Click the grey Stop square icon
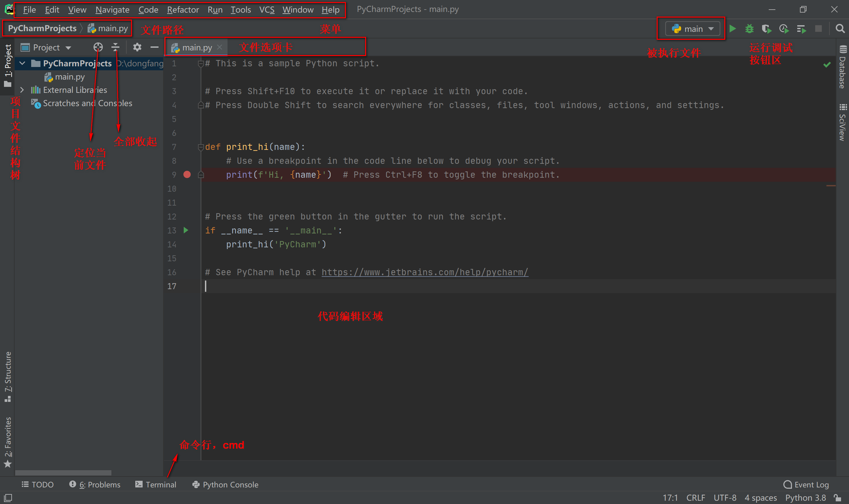Screen dimensions: 849x504 click(818, 29)
